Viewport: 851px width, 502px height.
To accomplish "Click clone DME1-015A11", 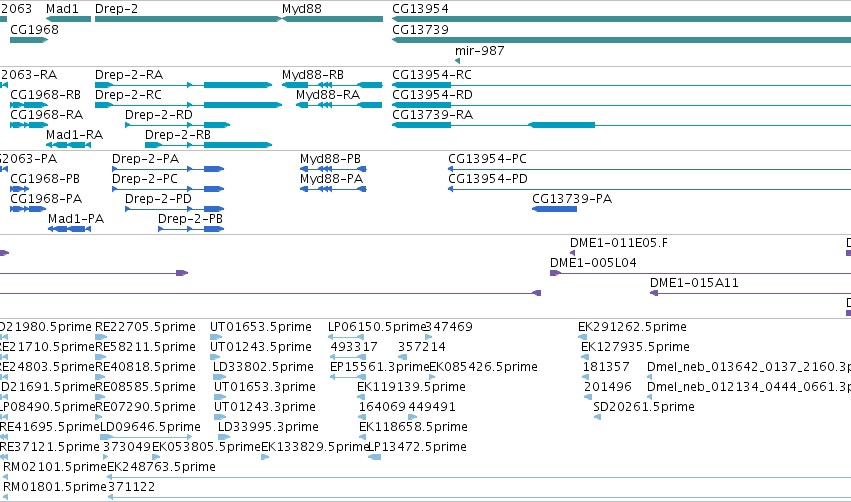I will point(750,293).
